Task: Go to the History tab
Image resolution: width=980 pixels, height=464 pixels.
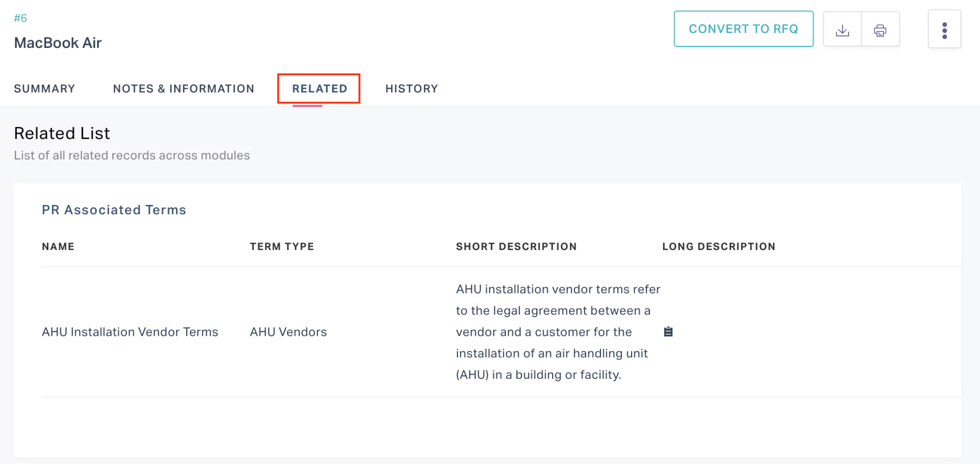Action: 412,89
